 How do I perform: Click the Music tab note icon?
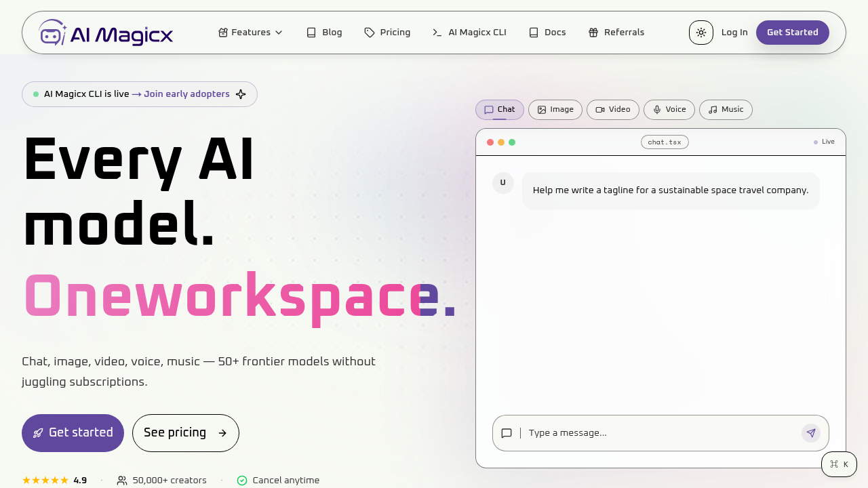(713, 110)
